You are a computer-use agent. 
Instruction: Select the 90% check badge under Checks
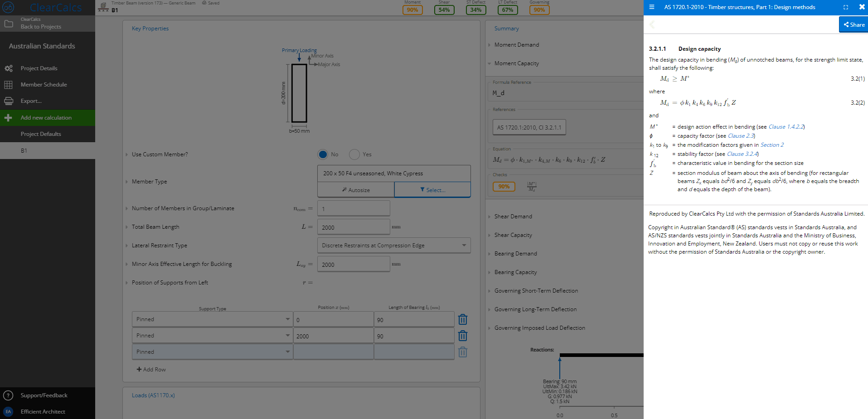click(x=504, y=187)
